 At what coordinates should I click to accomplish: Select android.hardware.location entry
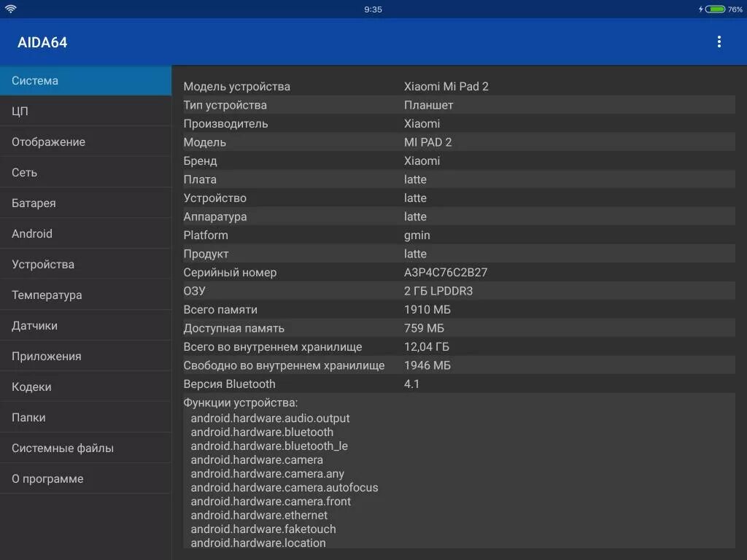(x=258, y=542)
